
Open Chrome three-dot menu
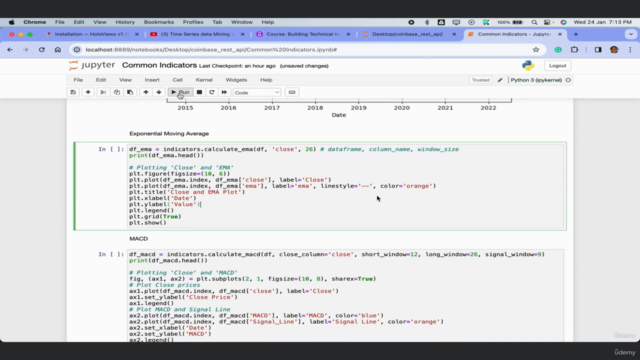[x=630, y=50]
